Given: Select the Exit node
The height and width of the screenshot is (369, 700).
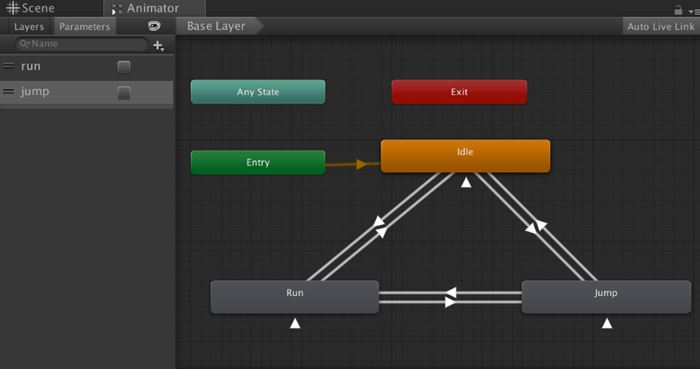Looking at the screenshot, I should click(459, 92).
